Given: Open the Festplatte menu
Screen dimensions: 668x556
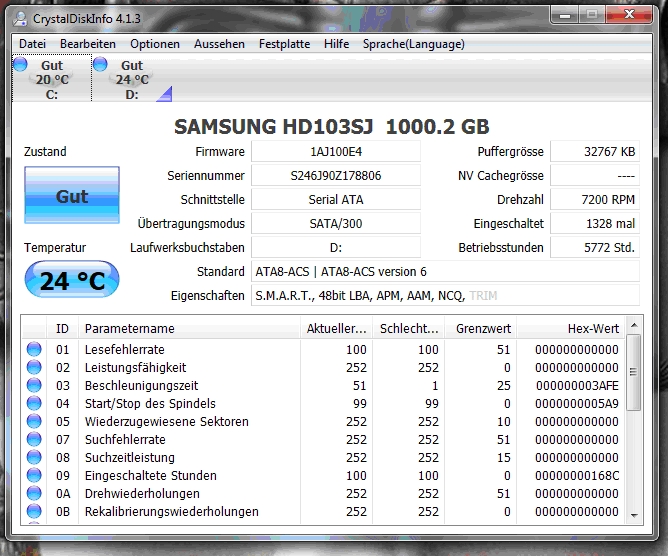Looking at the screenshot, I should point(285,44).
